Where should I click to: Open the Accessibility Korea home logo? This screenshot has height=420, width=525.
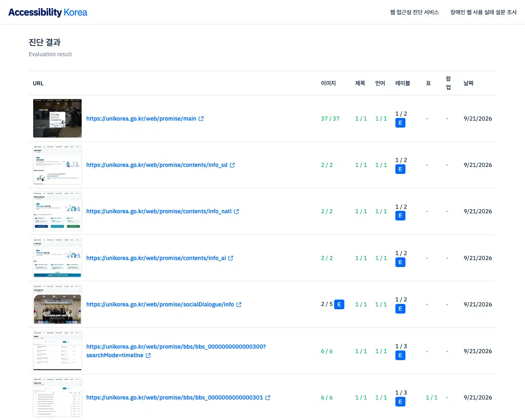tap(48, 12)
